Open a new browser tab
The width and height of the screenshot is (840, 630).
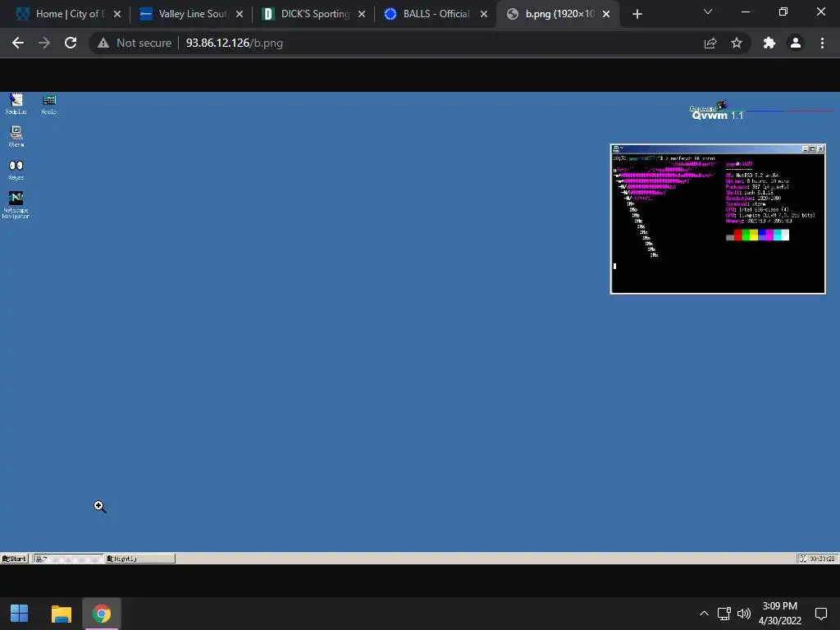click(x=637, y=14)
